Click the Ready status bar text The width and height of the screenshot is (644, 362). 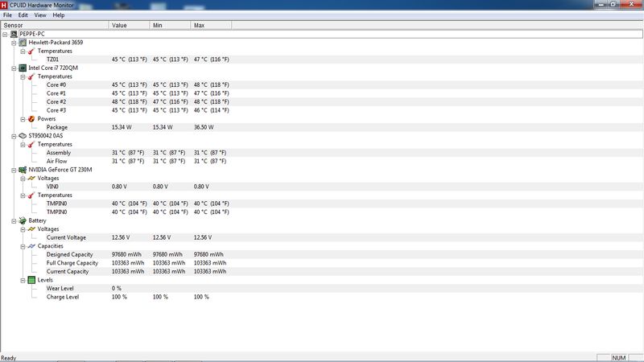9,358
